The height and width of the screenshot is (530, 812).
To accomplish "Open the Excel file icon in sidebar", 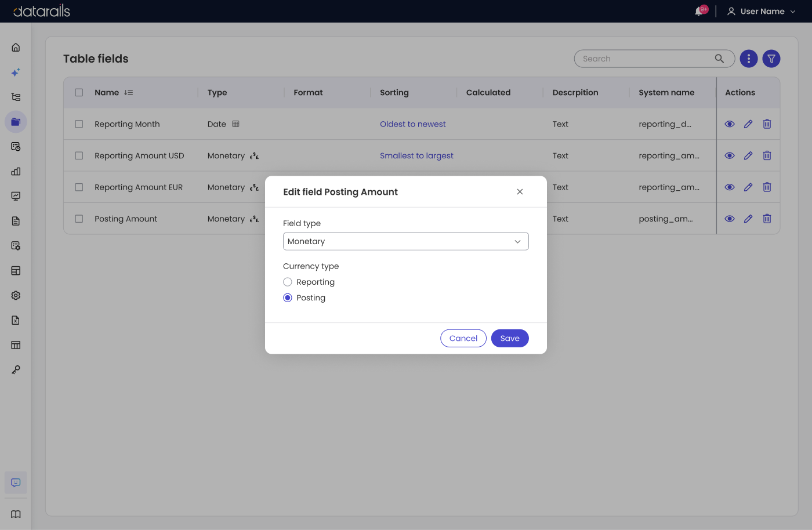I will pyautogui.click(x=16, y=320).
